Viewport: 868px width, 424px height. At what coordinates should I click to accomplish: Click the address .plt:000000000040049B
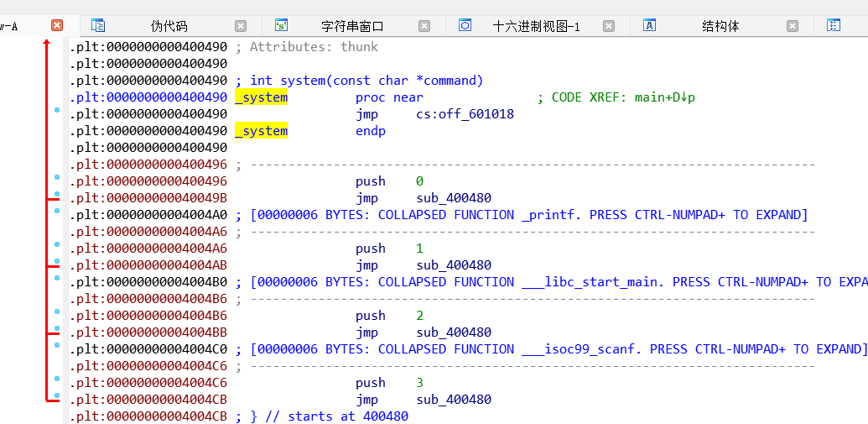point(148,198)
